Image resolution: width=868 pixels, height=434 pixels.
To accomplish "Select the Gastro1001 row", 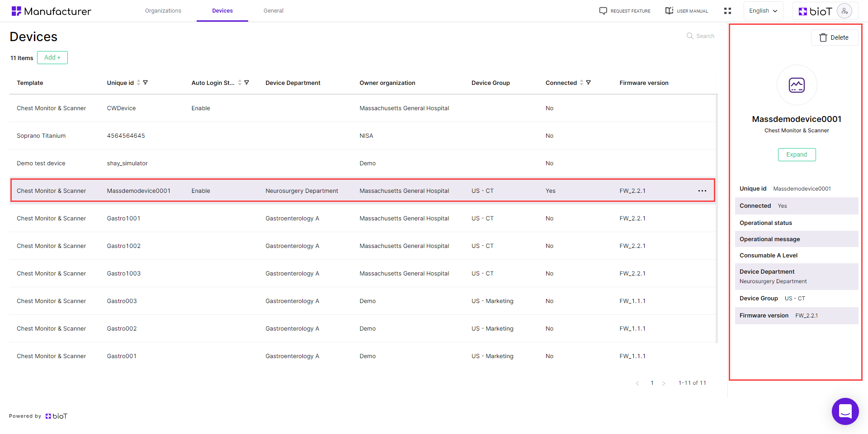I will pos(363,219).
